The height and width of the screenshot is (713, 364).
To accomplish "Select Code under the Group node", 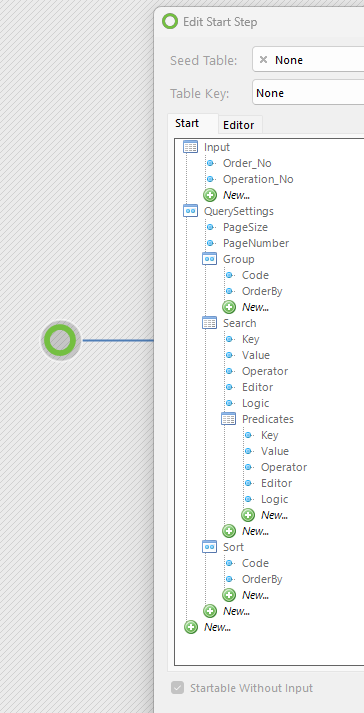I will [x=255, y=275].
